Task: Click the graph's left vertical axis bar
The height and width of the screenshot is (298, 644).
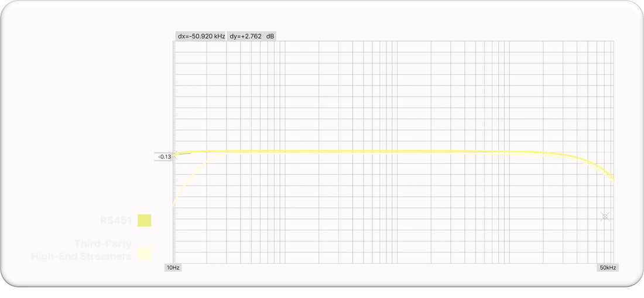Action: 174,117
